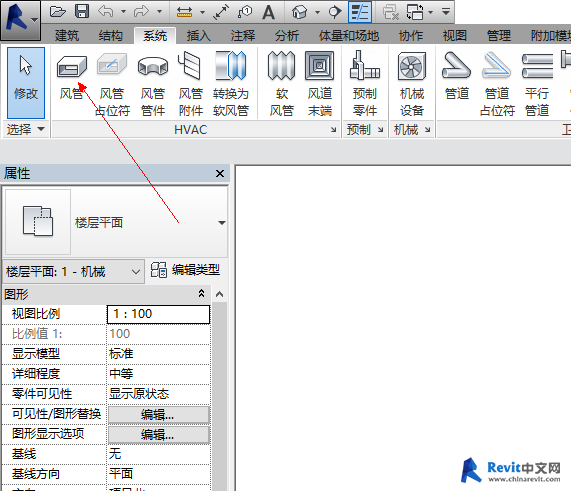Select the 风管 (Duct) tool
The image size is (571, 491).
click(72, 76)
